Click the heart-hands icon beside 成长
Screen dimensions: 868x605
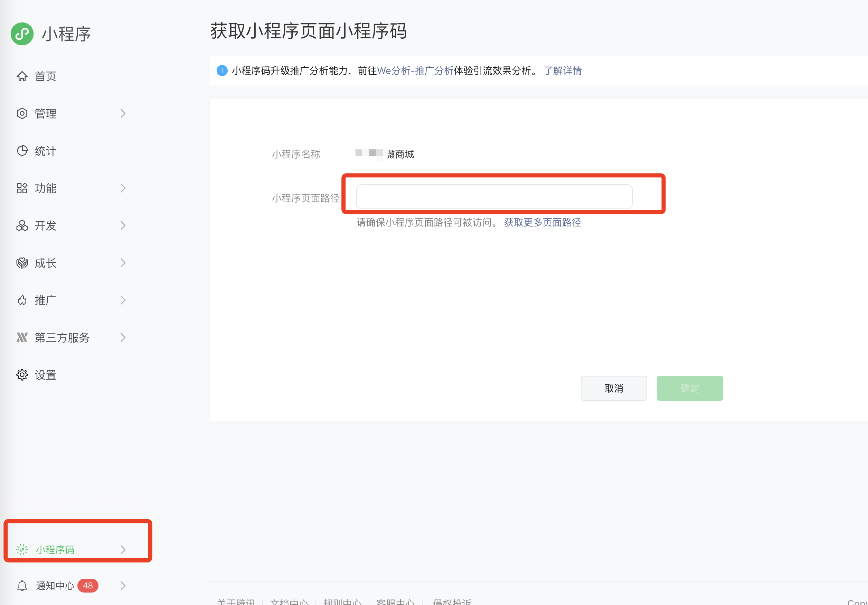click(x=22, y=263)
